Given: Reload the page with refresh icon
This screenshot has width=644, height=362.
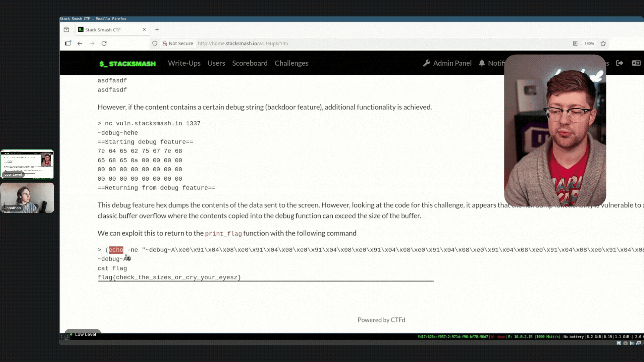Looking at the screenshot, I should pyautogui.click(x=104, y=44).
